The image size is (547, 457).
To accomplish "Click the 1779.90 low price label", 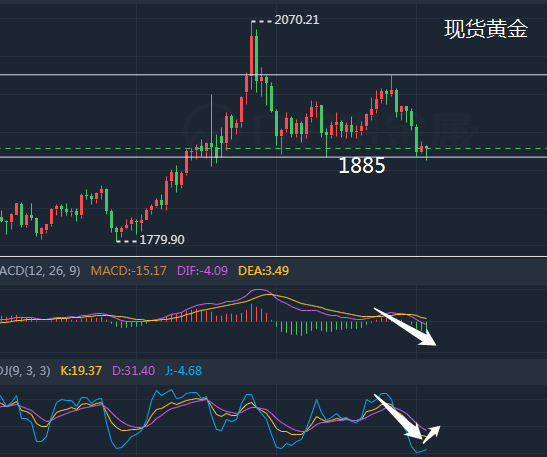I will [x=162, y=240].
